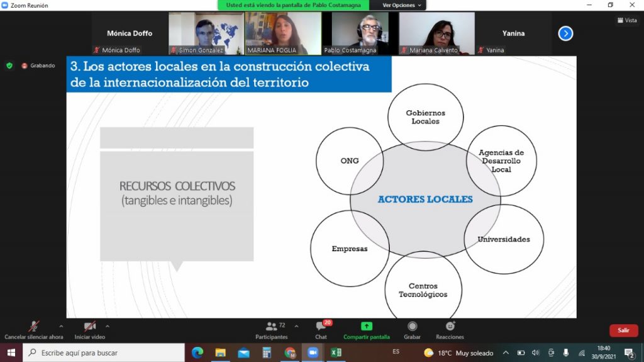Open the Reacciones emoji menu
Screen dimensions: 644x362
pyautogui.click(x=450, y=326)
